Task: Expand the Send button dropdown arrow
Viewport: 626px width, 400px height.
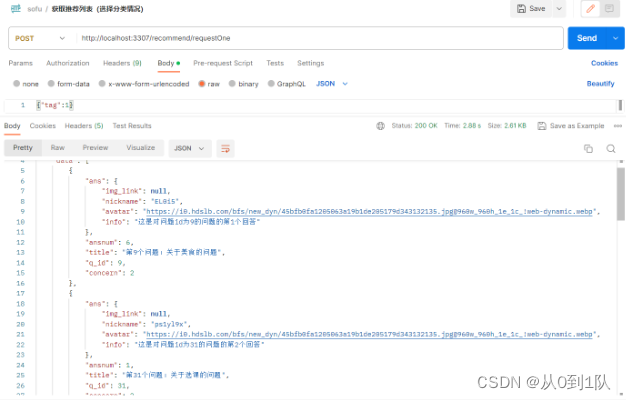Action: coord(616,38)
